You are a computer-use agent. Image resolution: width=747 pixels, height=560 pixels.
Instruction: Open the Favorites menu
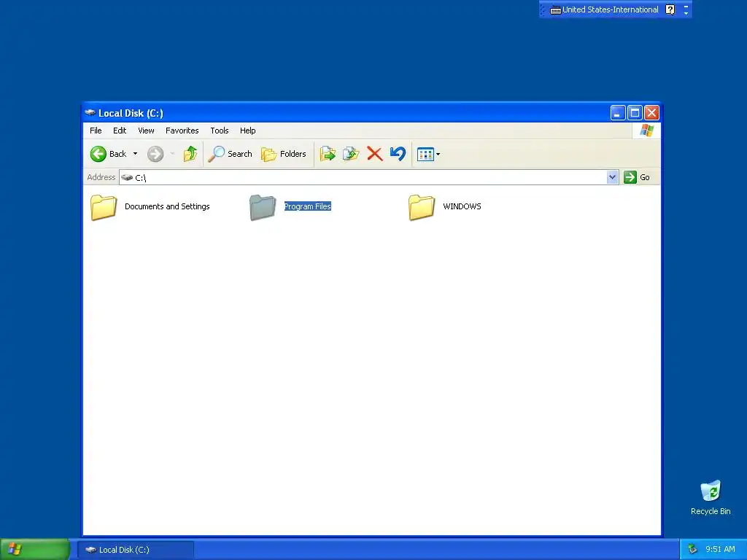pos(182,131)
